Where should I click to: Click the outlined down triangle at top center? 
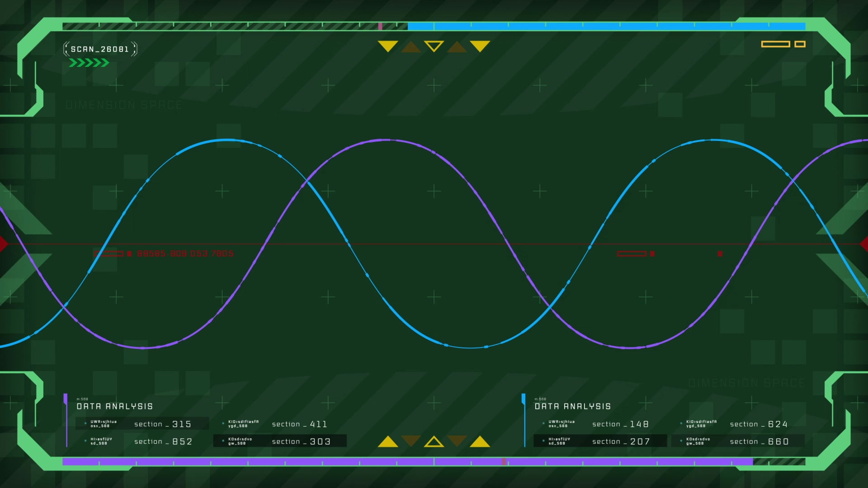click(x=434, y=46)
